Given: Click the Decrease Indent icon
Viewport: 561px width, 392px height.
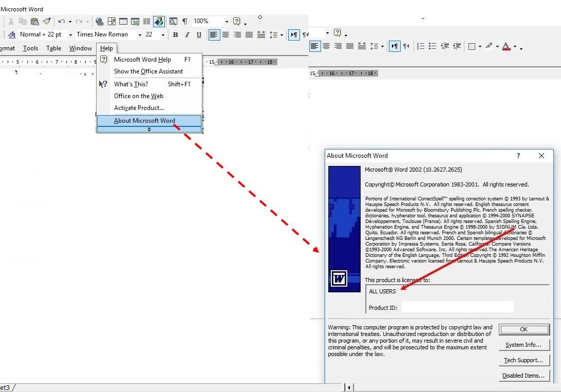Looking at the screenshot, I should pyautogui.click(x=445, y=46).
